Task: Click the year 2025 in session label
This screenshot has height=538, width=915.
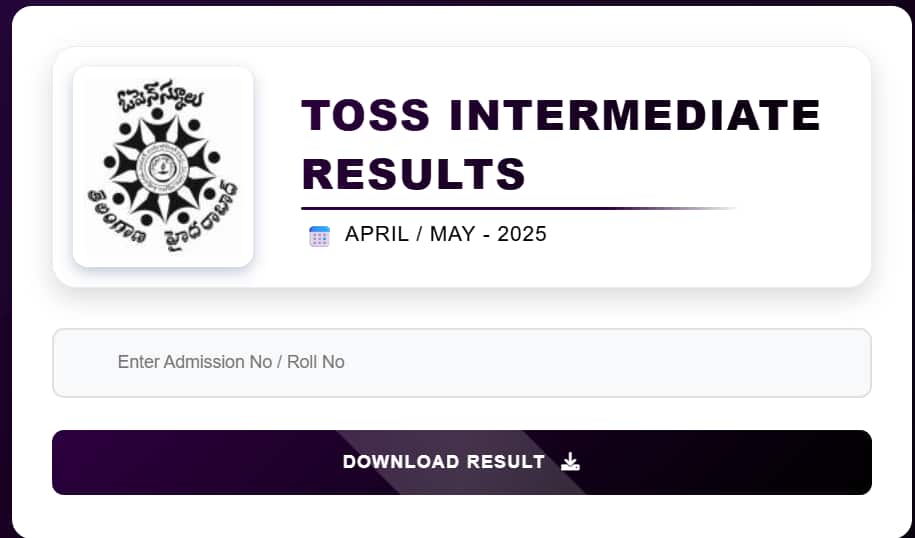Action: [x=522, y=234]
